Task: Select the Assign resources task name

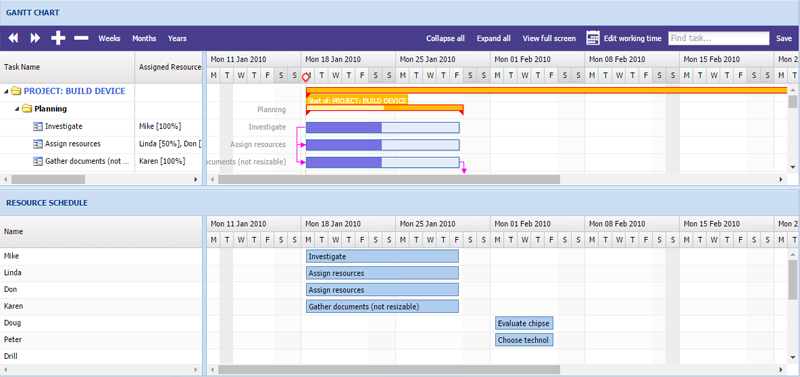Action: [x=73, y=144]
